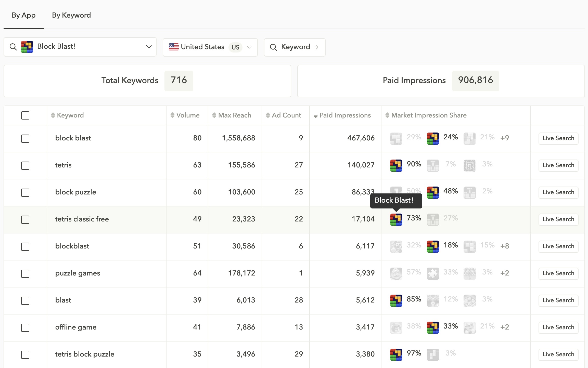This screenshot has height=368, width=588.
Task: Click faded 29% app icon in block blast row
Action: click(396, 139)
